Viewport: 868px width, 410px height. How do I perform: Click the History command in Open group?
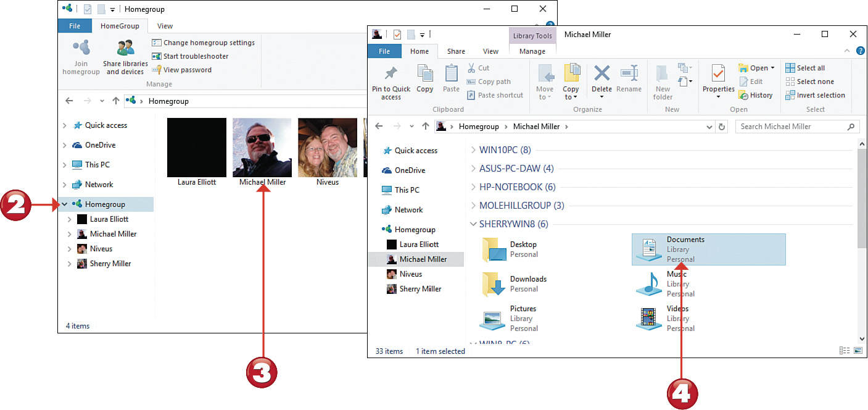(x=755, y=95)
